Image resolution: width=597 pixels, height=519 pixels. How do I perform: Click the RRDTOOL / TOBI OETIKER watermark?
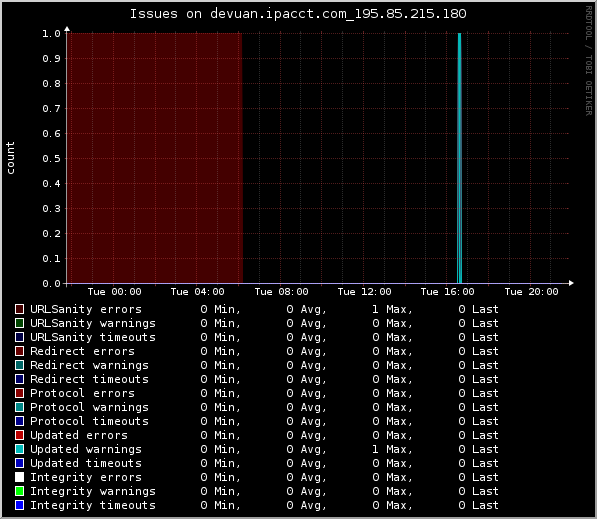[x=589, y=61]
